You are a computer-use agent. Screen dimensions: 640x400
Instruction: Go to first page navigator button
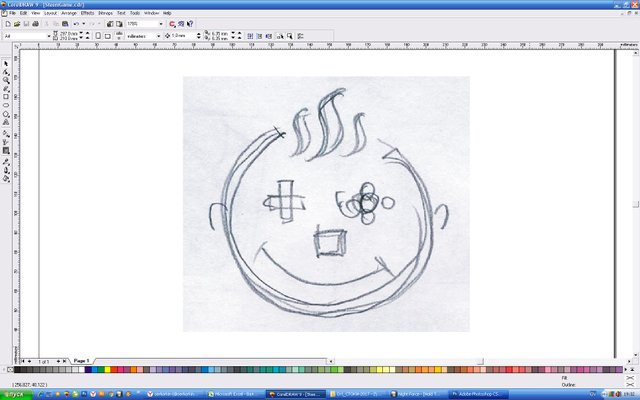(23, 361)
